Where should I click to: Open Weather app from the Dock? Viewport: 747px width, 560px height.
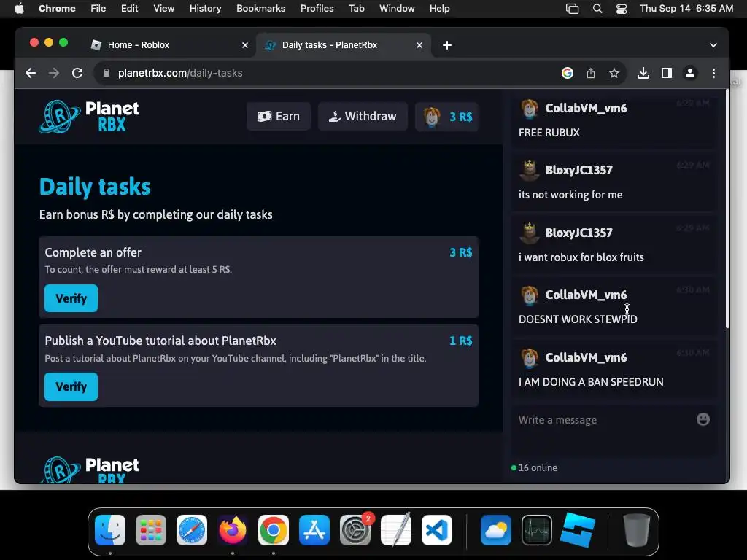[x=496, y=530]
